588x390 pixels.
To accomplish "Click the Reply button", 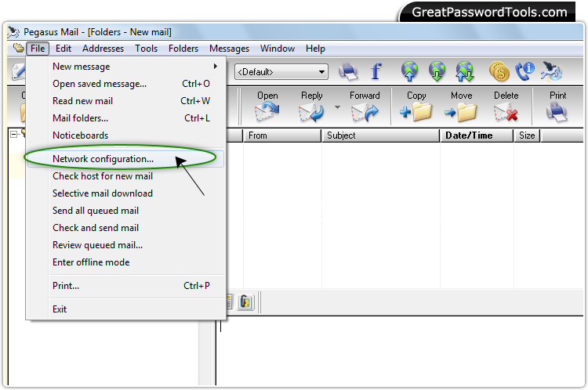I will [312, 107].
